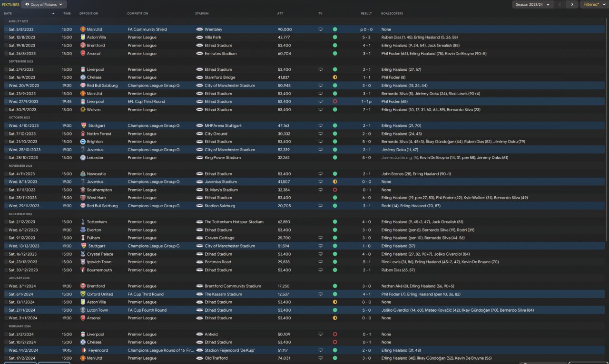
Task: Open the FA Community Shield competition link
Action: click(147, 29)
